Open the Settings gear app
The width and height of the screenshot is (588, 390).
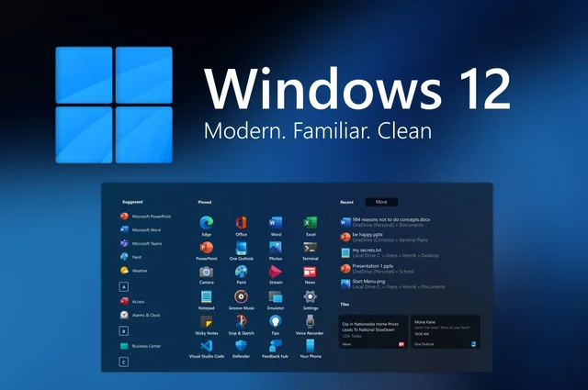[x=311, y=300]
